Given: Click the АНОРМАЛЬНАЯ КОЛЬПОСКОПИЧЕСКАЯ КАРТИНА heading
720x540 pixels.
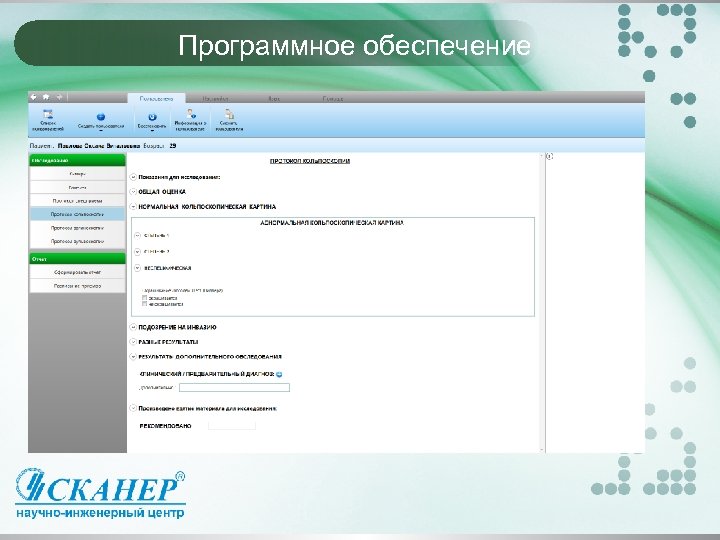Looking at the screenshot, I should 332,223.
